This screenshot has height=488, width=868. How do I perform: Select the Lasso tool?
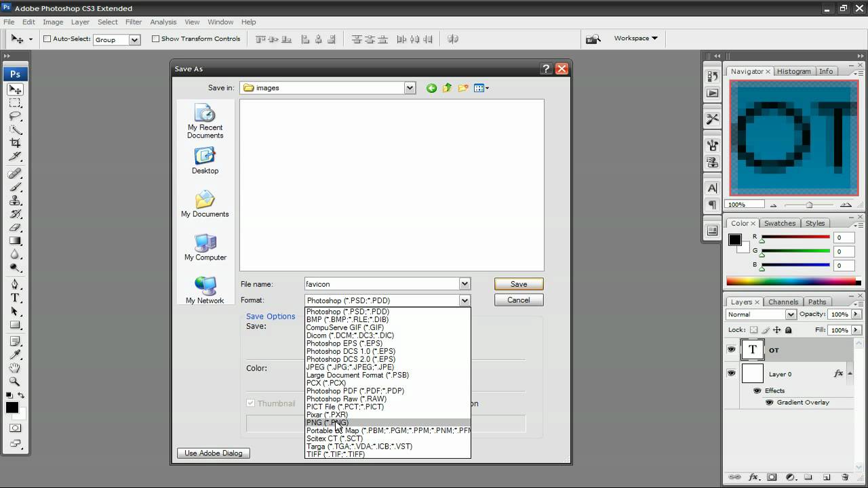click(x=15, y=117)
